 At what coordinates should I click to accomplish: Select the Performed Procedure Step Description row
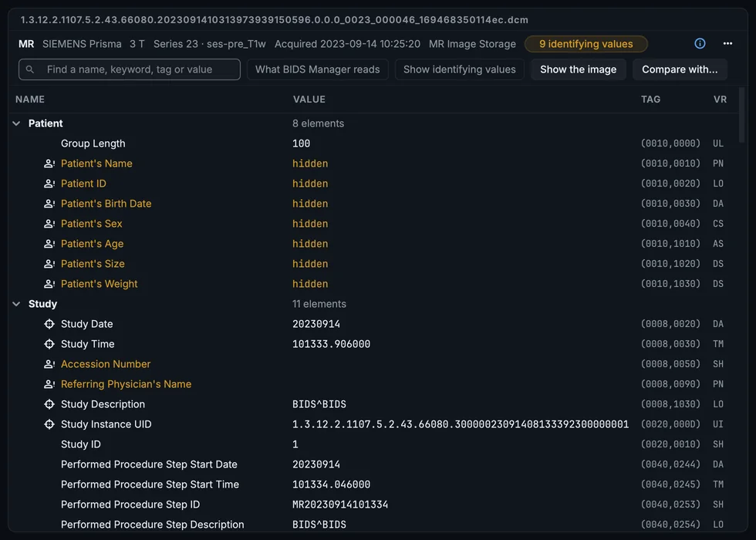(x=373, y=525)
